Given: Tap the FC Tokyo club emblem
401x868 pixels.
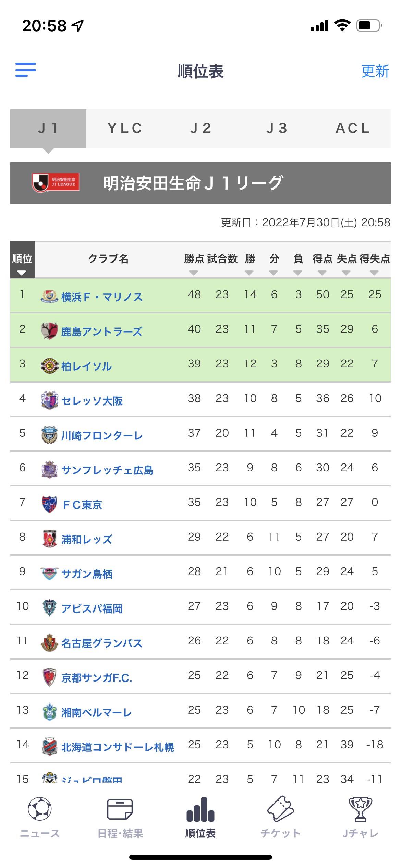Looking at the screenshot, I should coord(49,504).
